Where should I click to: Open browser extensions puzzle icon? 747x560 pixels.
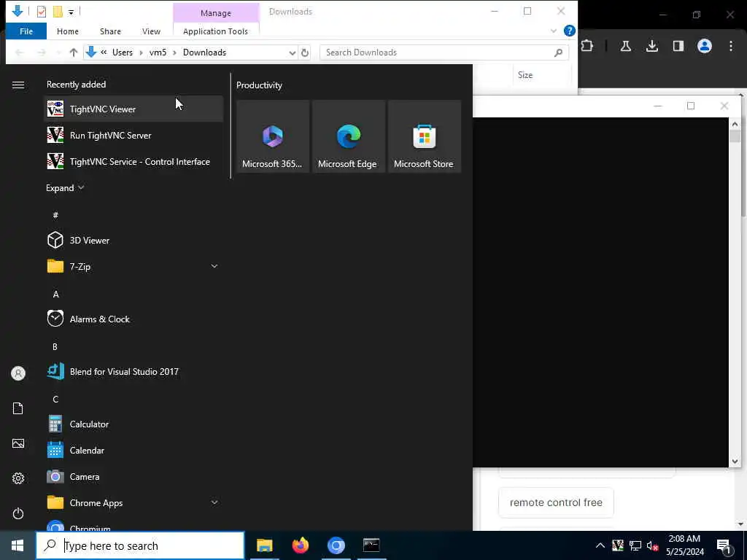point(587,46)
